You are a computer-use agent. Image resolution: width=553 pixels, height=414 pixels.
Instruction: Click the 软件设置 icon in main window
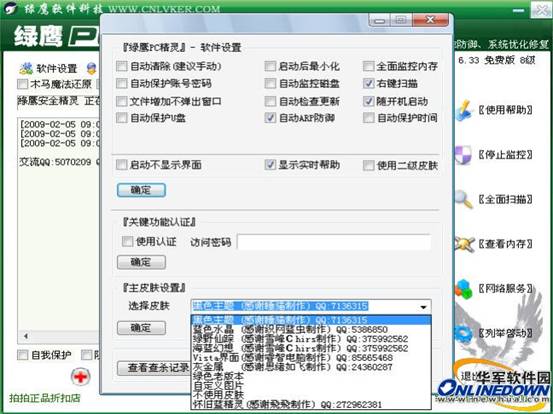(26, 68)
